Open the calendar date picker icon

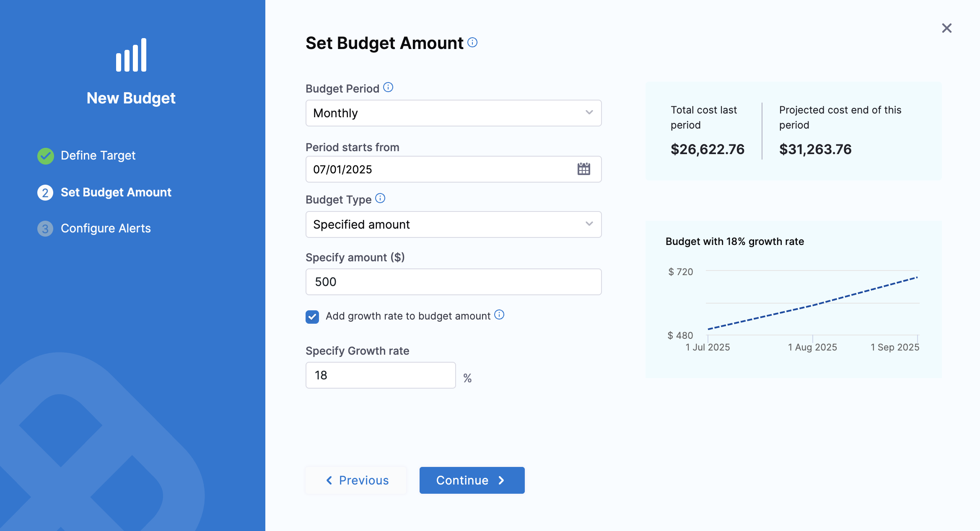[x=583, y=169]
